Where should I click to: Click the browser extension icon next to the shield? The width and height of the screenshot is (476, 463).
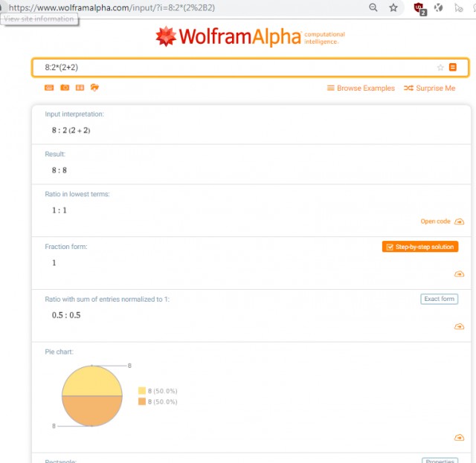(x=438, y=8)
